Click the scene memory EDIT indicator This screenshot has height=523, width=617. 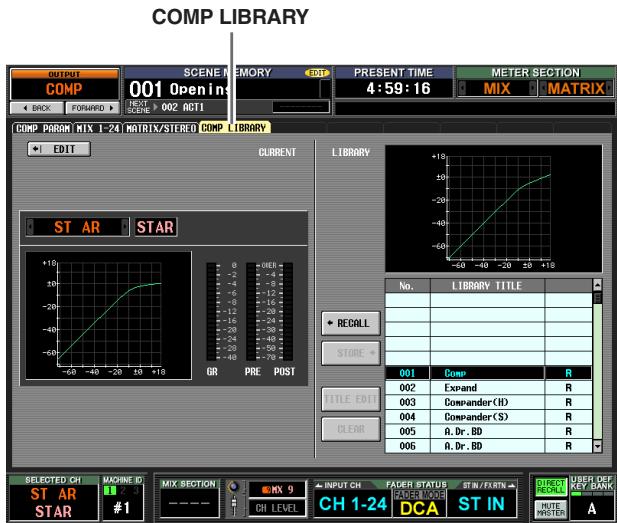point(317,73)
